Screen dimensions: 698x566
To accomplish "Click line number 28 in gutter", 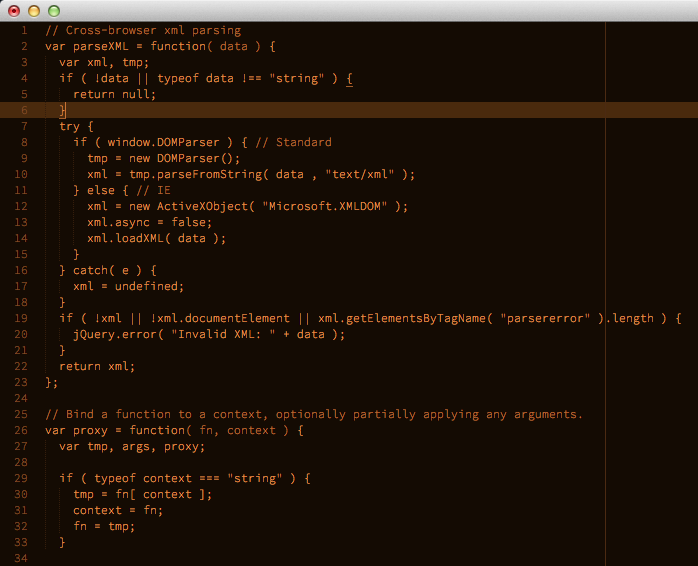I will tap(21, 463).
